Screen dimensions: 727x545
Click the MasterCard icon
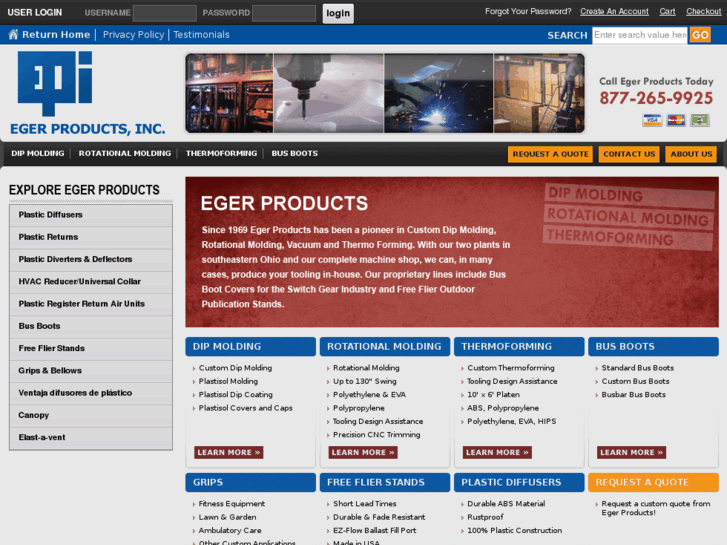click(x=676, y=120)
